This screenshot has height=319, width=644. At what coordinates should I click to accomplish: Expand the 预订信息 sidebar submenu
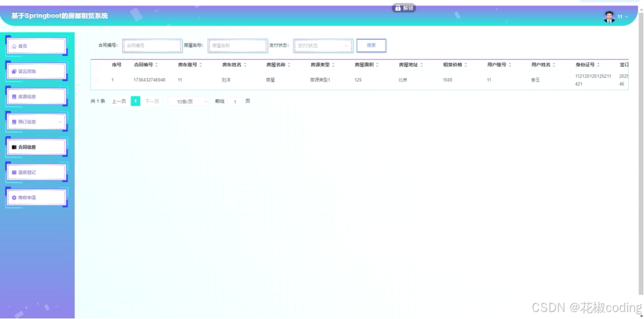[60, 122]
